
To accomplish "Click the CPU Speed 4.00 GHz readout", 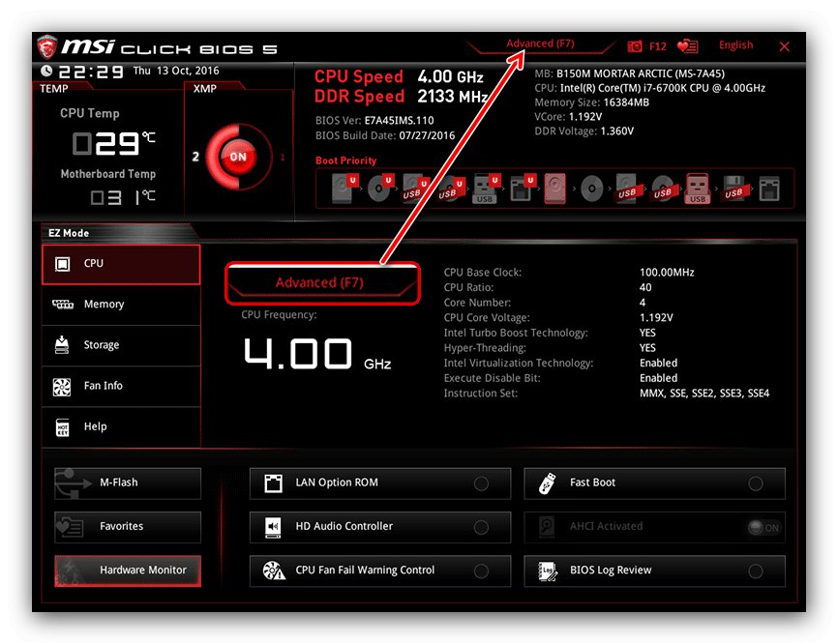I will 399,77.
